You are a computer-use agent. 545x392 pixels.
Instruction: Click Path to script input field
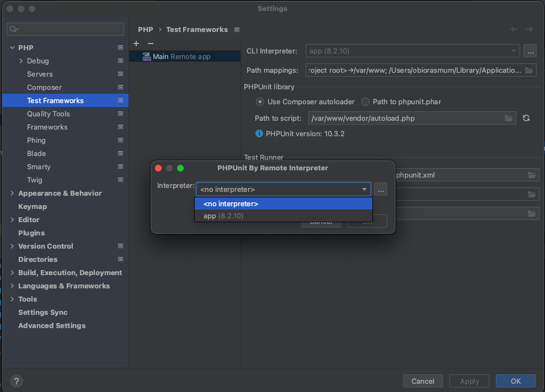[412, 118]
